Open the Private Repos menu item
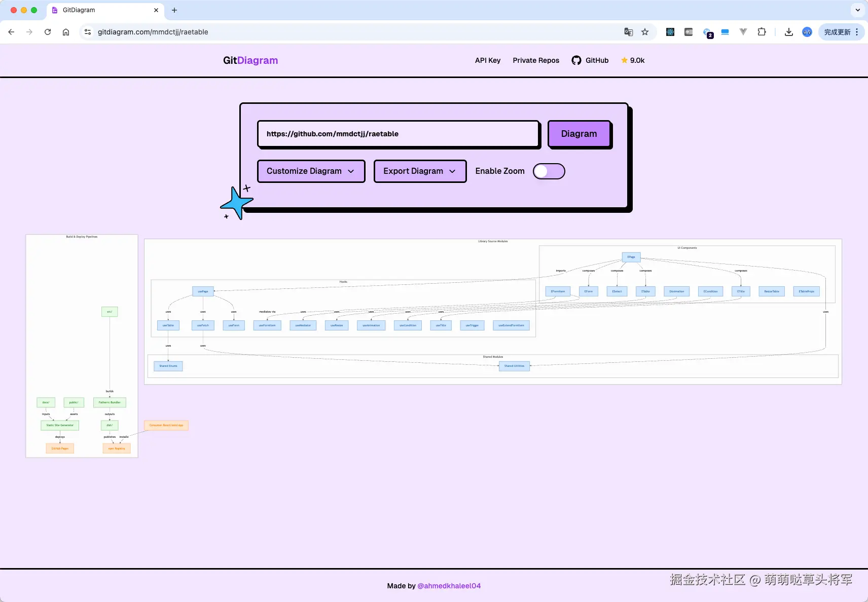The height and width of the screenshot is (602, 868). (536, 60)
